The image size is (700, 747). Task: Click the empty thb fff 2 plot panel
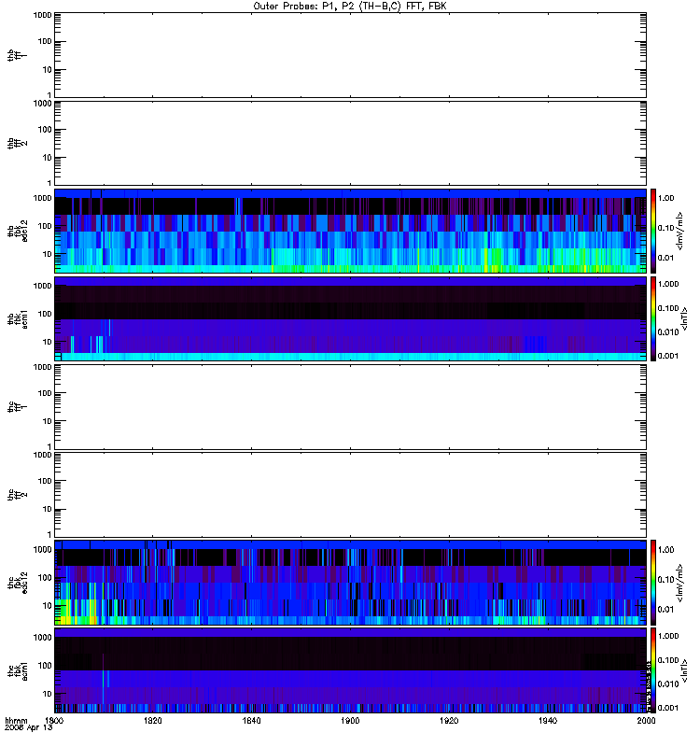(x=350, y=143)
